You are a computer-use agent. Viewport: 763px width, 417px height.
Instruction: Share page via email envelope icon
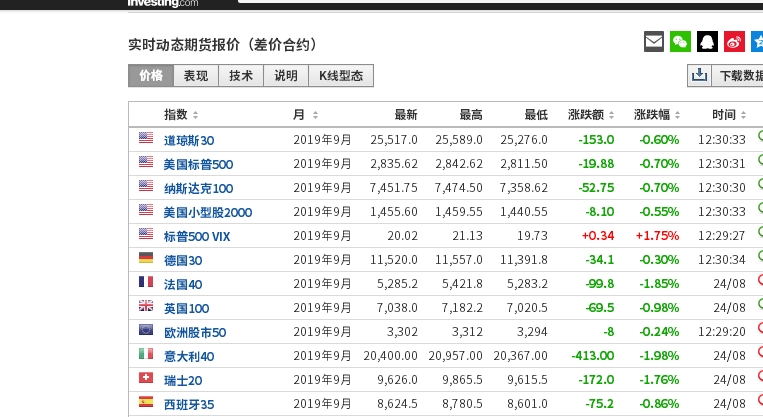coord(653,42)
